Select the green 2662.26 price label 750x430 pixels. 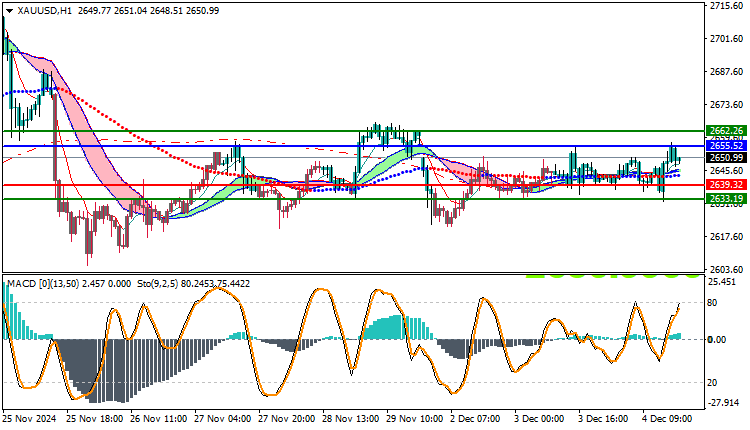pyautogui.click(x=726, y=131)
